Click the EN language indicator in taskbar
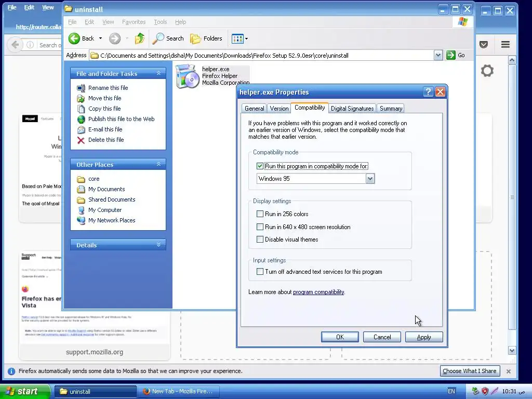This screenshot has height=399, width=532. pyautogui.click(x=451, y=391)
